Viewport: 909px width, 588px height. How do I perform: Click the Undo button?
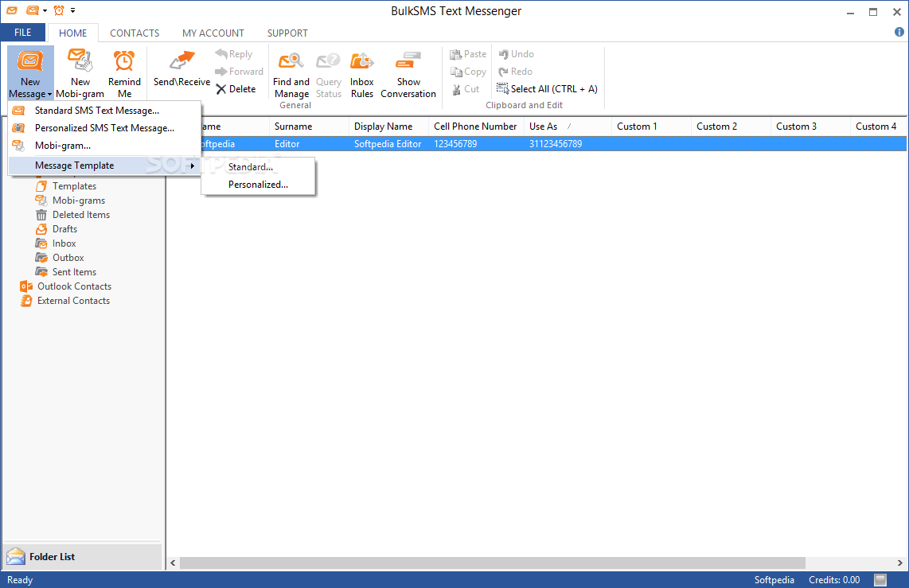(515, 54)
